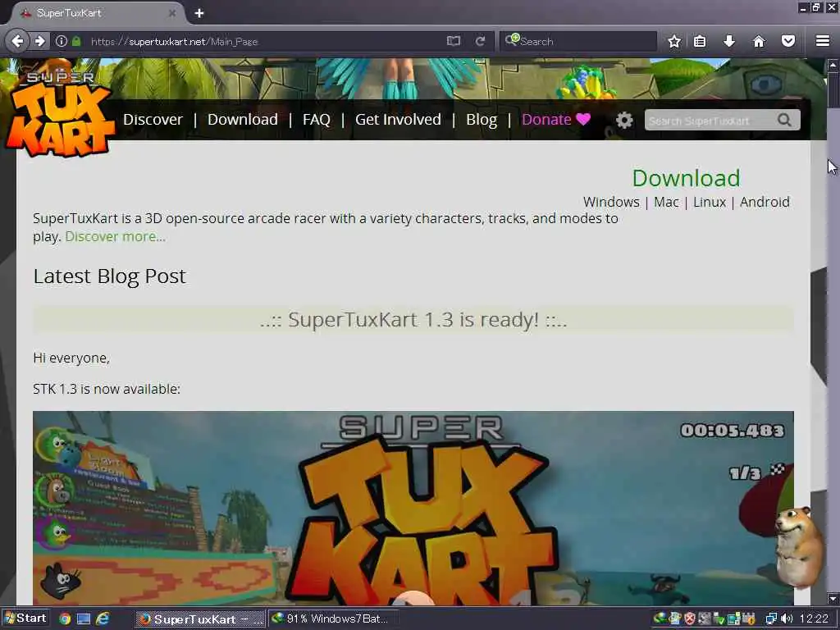Image resolution: width=840 pixels, height=630 pixels.
Task: Open the Firefox hamburger menu
Action: pyautogui.click(x=823, y=41)
